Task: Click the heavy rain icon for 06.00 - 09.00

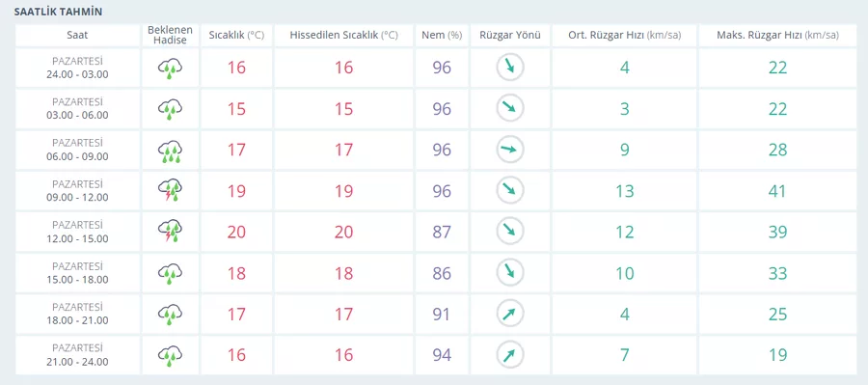Action: tap(170, 151)
